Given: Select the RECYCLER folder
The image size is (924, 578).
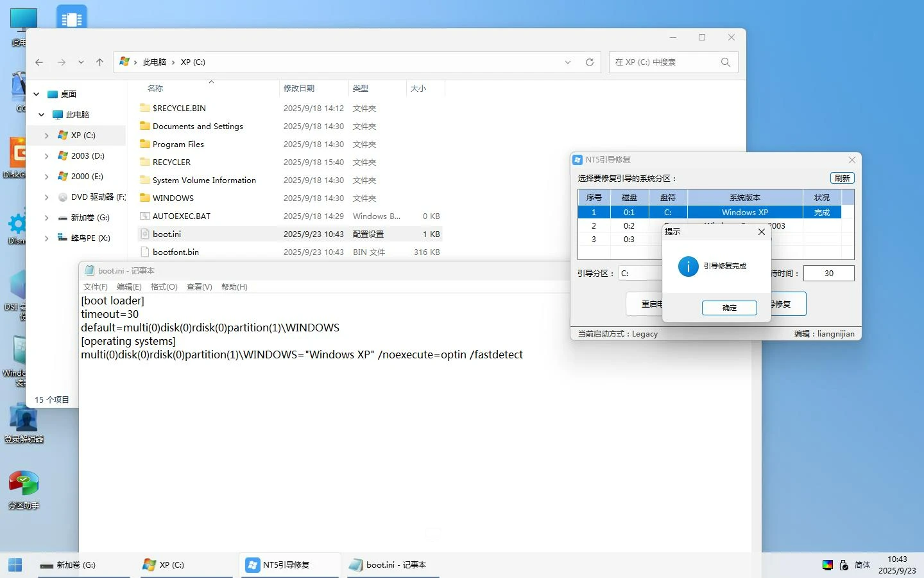Looking at the screenshot, I should point(171,162).
